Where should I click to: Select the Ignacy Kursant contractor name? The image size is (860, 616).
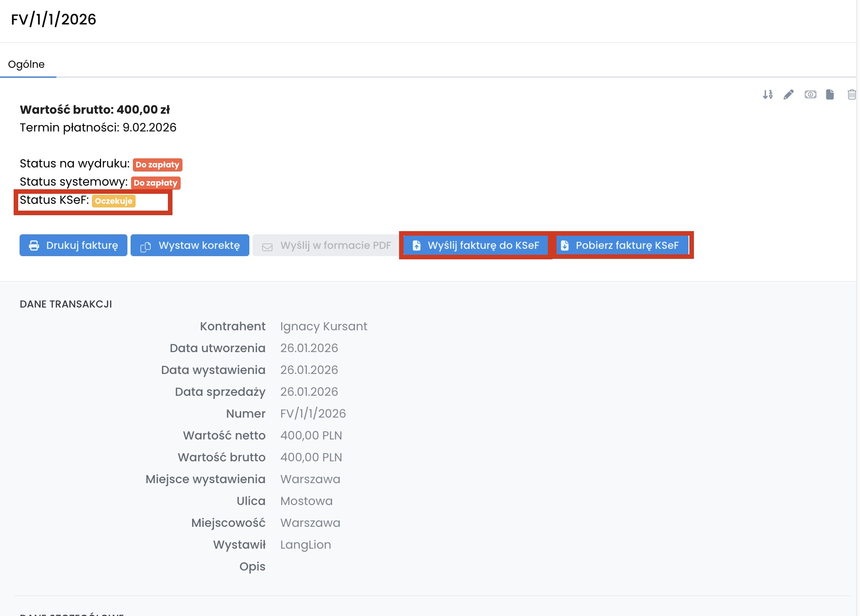324,326
